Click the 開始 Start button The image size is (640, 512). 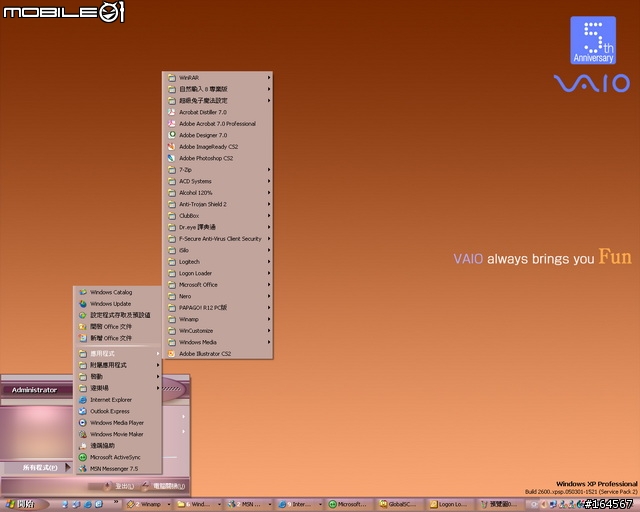point(24,505)
